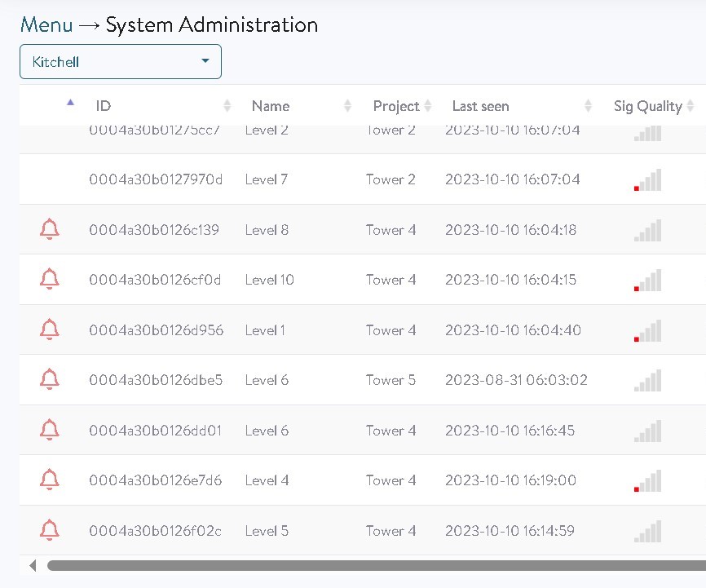Screen dimensions: 706x588
Task: Click the first column's ascending sort arrow
Action: tap(70, 103)
